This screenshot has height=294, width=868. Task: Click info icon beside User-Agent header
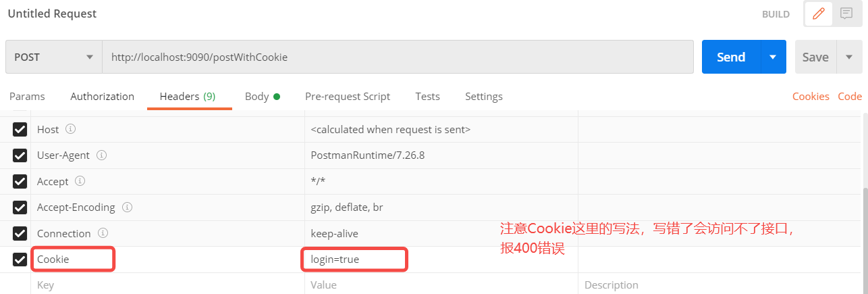(101, 155)
